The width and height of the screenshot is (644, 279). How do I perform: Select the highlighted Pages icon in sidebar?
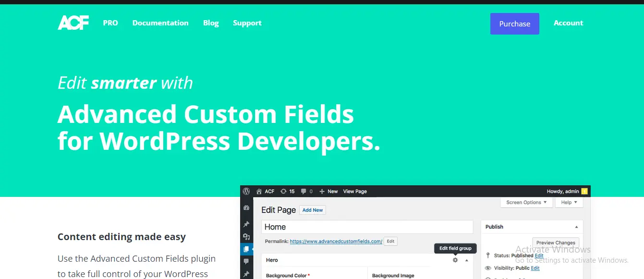[x=246, y=249]
